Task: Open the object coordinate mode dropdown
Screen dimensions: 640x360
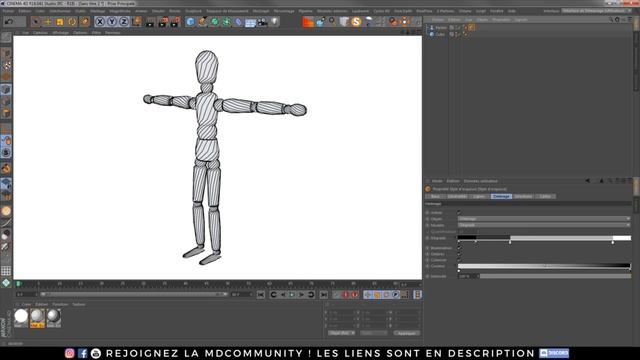Action: pos(341,333)
